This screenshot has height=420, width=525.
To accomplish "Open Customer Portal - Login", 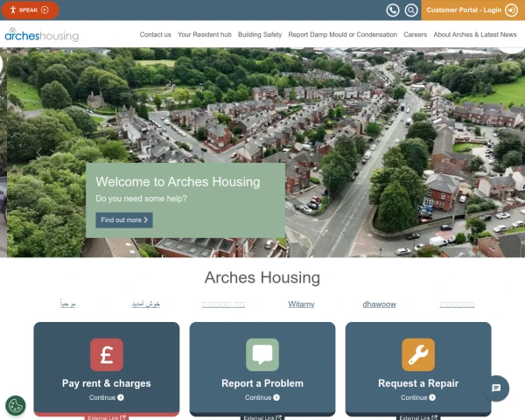I will pos(472,10).
